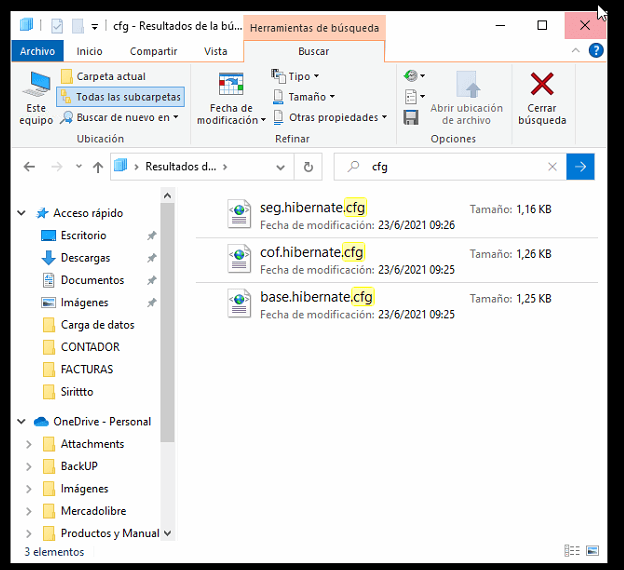Open the Tamaño filter dropdown
Image resolution: width=624 pixels, height=570 pixels.
tap(304, 97)
